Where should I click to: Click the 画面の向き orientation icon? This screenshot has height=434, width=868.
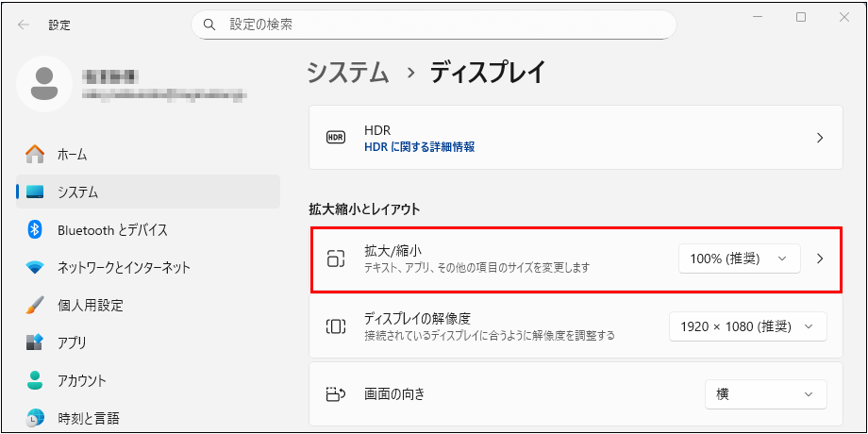(x=335, y=394)
